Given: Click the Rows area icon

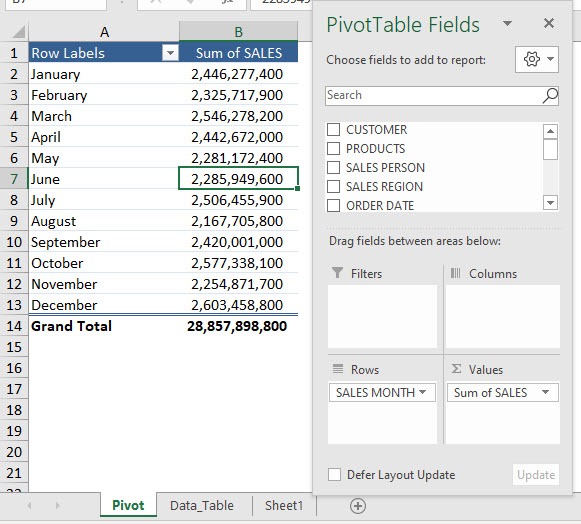Looking at the screenshot, I should tap(338, 369).
